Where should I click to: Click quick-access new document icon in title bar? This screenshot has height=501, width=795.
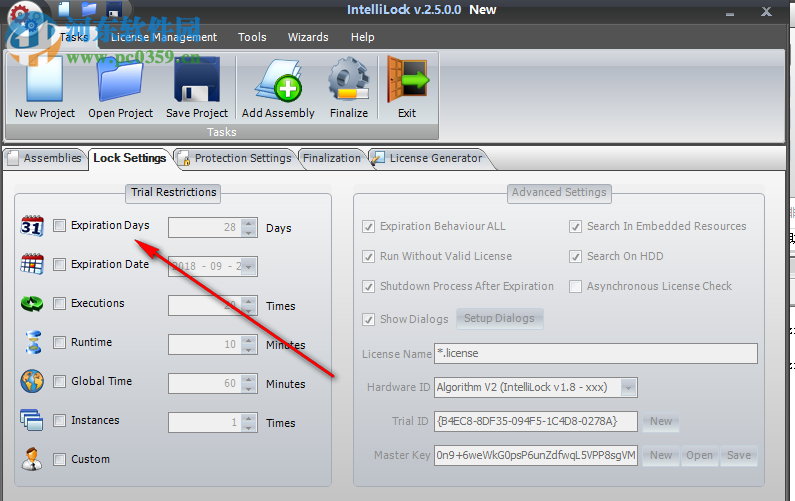[x=64, y=9]
